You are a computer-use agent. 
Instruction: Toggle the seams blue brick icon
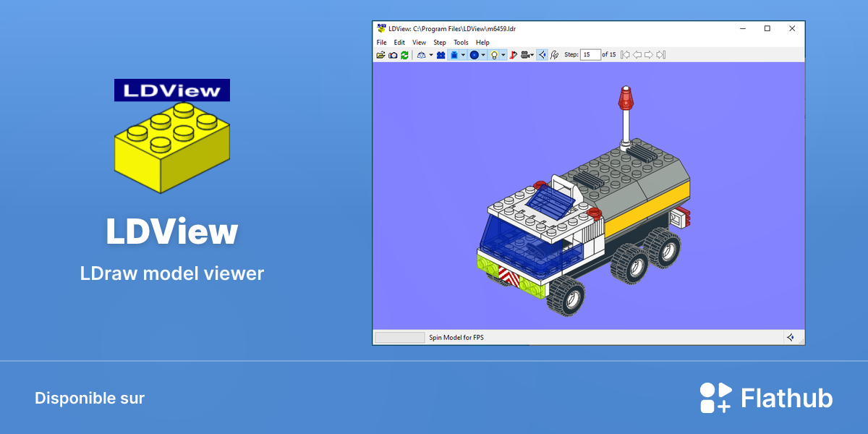441,55
